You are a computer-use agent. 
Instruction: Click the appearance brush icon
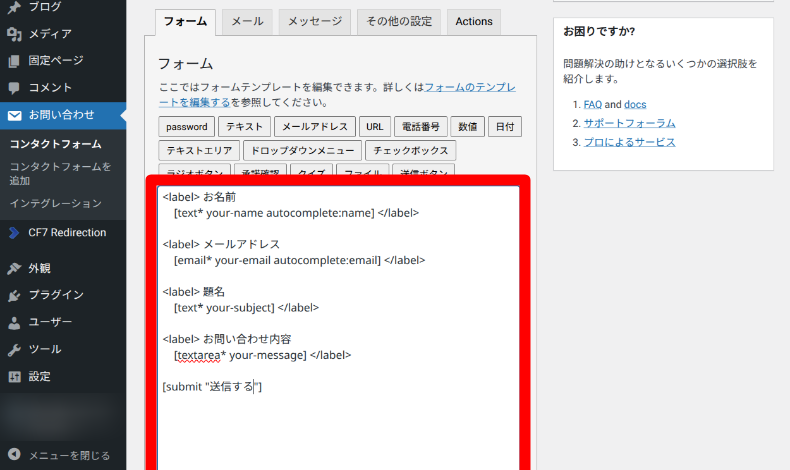pos(14,268)
